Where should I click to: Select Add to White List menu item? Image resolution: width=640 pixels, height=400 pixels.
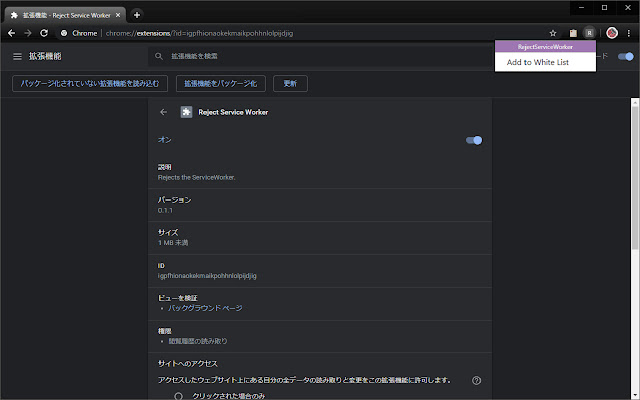pos(538,62)
